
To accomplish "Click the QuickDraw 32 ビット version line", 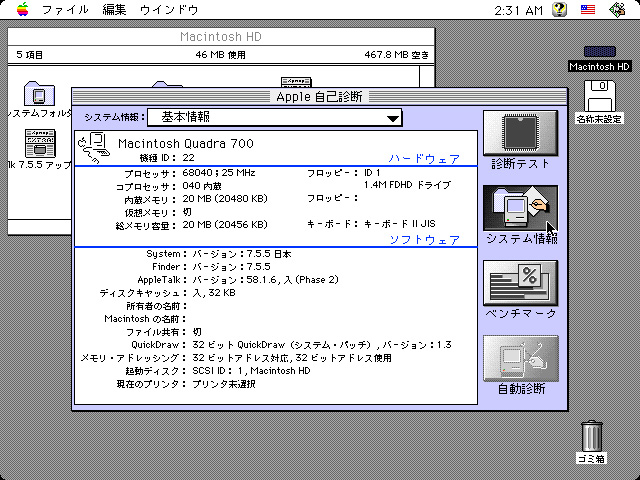I will (x=322, y=345).
